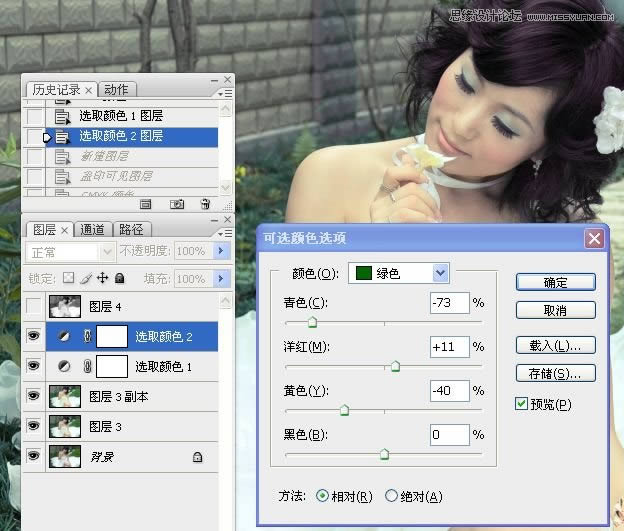The image size is (624, 531).
Task: Click the lock transparent pixels icon
Action: 69,278
